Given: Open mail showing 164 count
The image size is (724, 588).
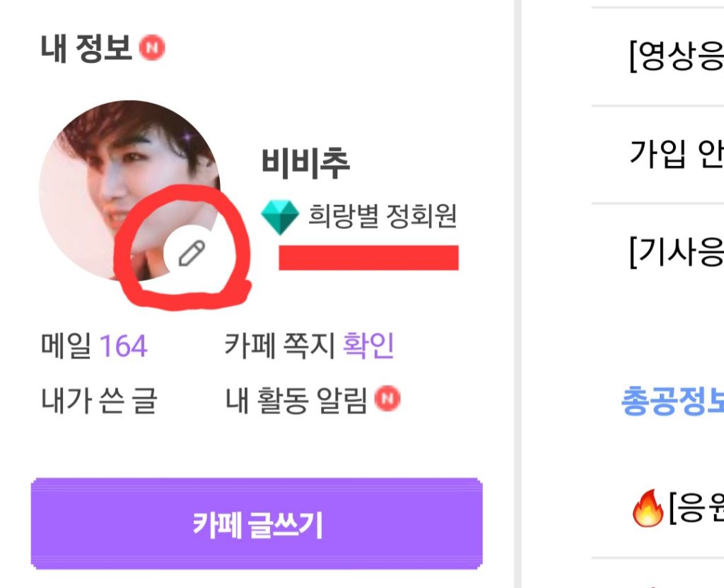Looking at the screenshot, I should [x=94, y=346].
